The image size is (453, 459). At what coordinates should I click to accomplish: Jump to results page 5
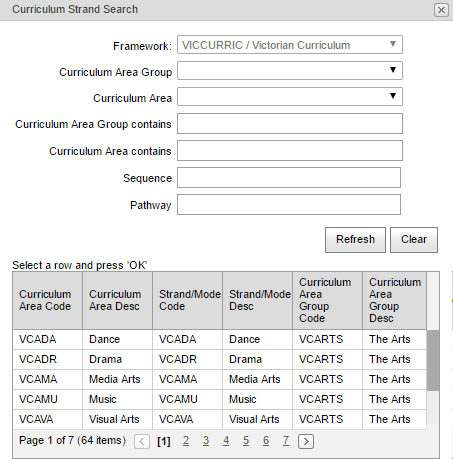[246, 441]
